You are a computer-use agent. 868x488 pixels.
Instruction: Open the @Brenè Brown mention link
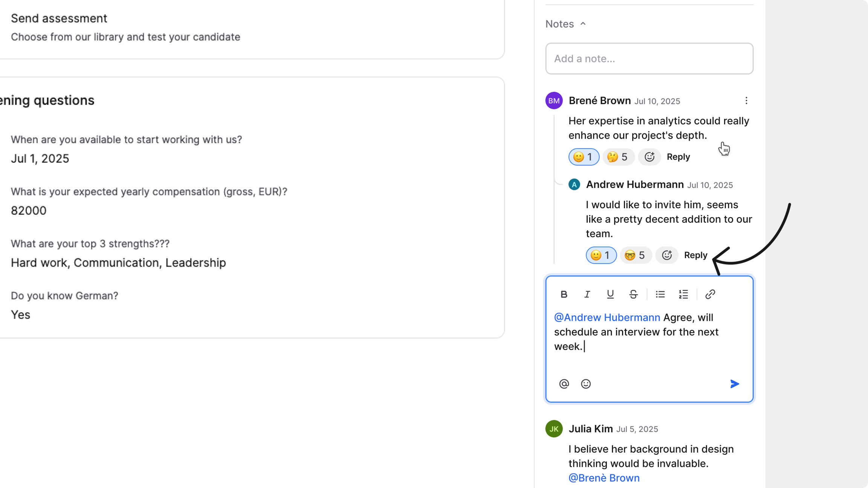[604, 478]
